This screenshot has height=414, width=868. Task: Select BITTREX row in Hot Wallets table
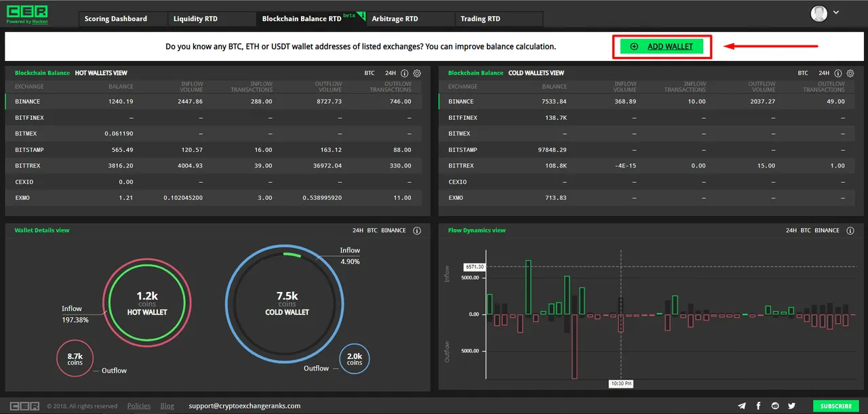(x=213, y=166)
